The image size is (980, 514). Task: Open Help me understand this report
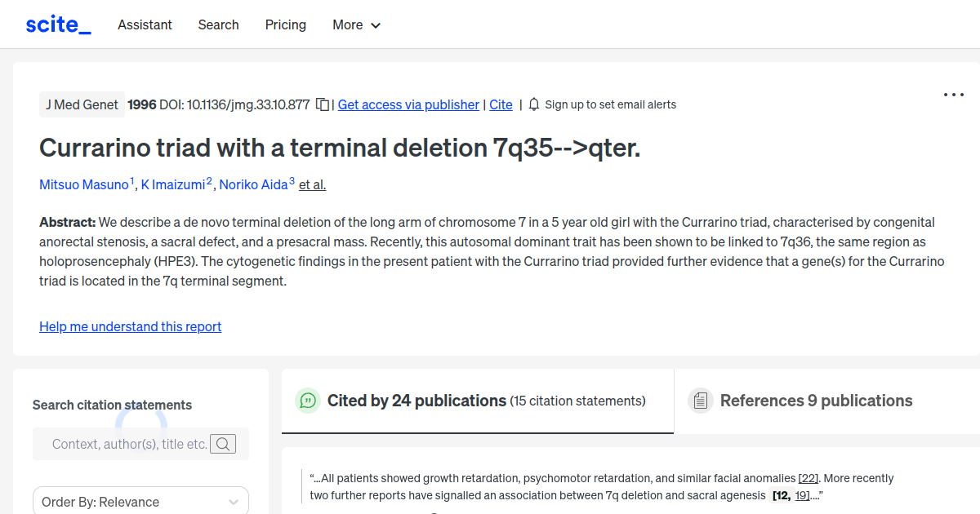[x=131, y=326]
